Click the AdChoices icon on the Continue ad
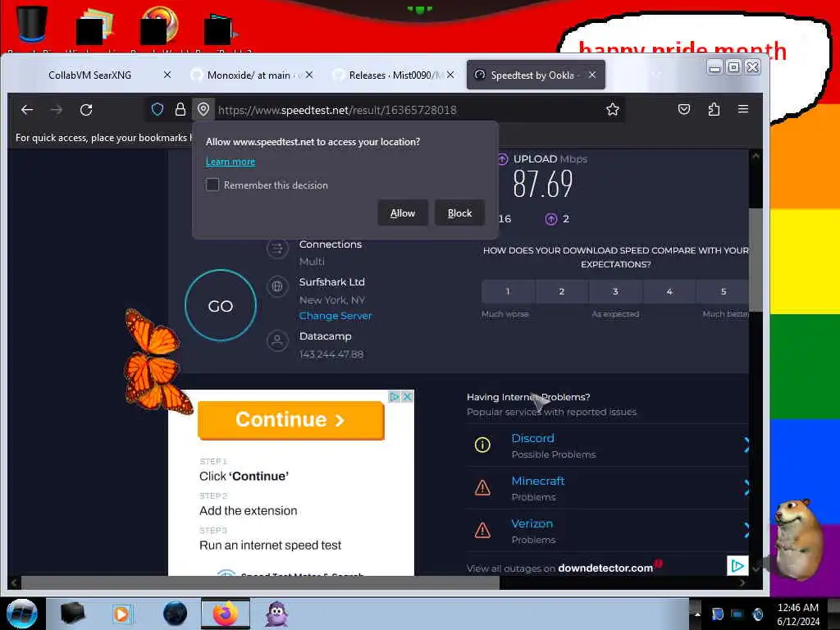 (x=395, y=397)
